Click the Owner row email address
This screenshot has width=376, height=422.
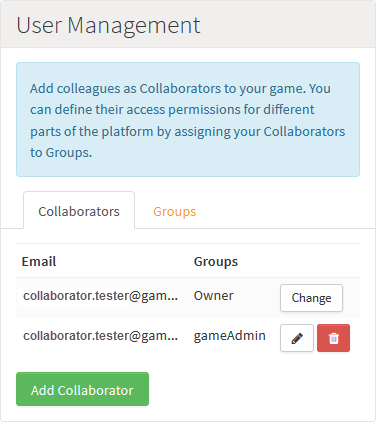pos(100,296)
